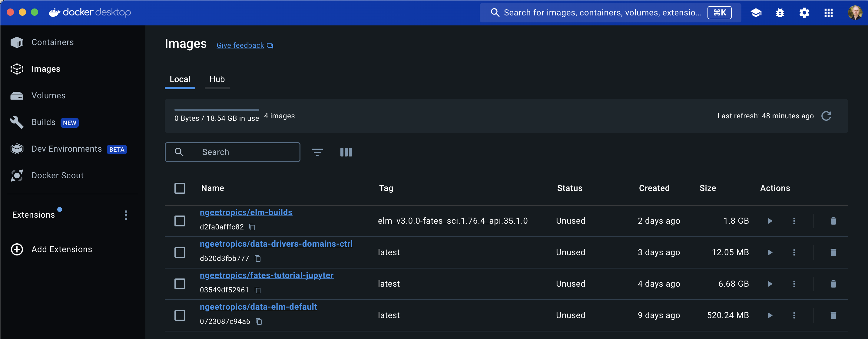Refresh the images list

[x=826, y=116]
